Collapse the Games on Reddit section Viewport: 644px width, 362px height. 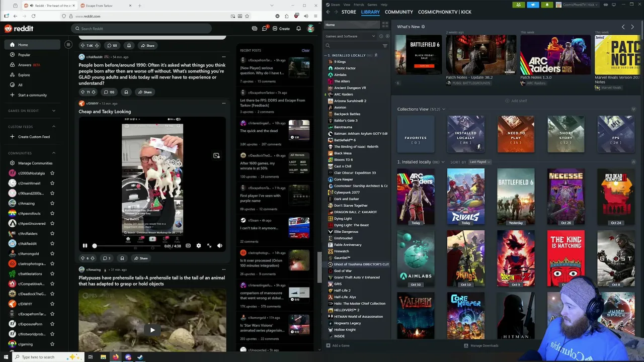point(54,111)
